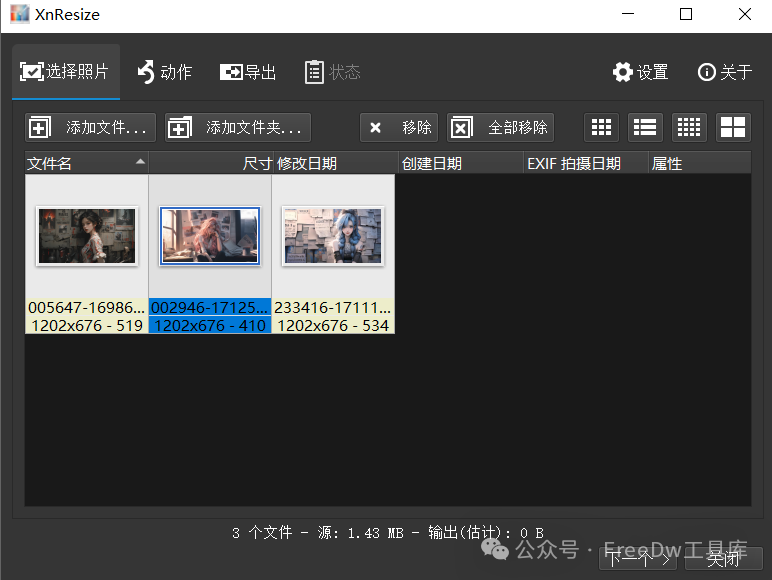Close the XnResize window

(745, 14)
